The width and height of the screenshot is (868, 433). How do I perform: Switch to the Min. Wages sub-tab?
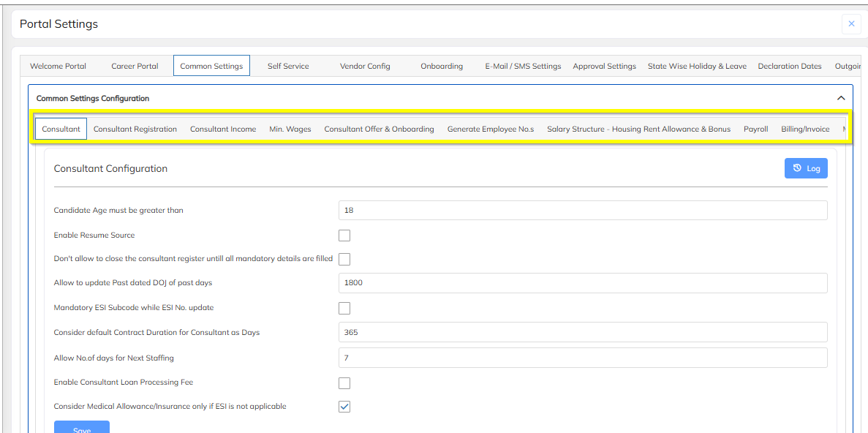point(290,129)
